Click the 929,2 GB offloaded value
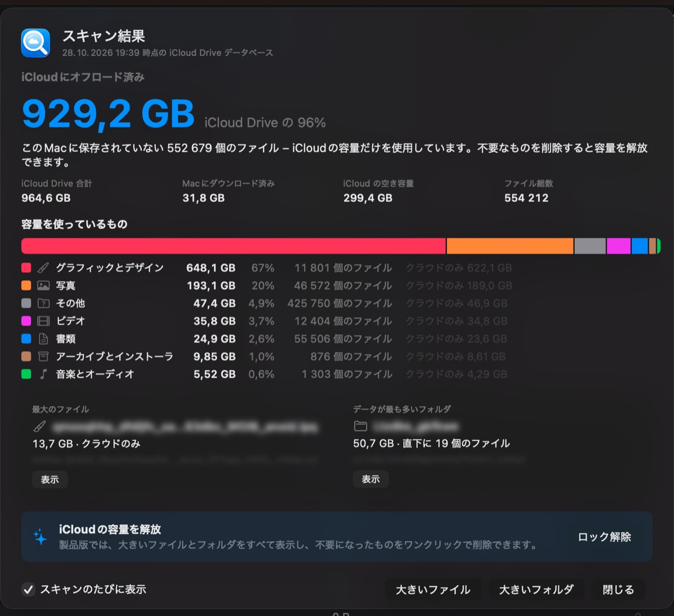 [x=108, y=114]
